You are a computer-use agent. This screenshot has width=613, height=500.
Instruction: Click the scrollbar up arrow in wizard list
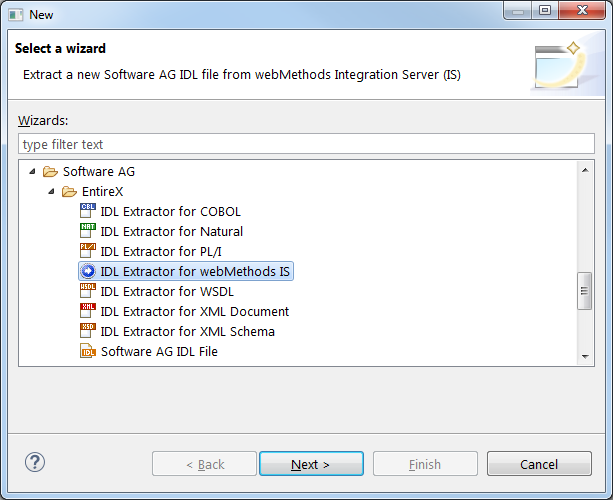(x=585, y=170)
